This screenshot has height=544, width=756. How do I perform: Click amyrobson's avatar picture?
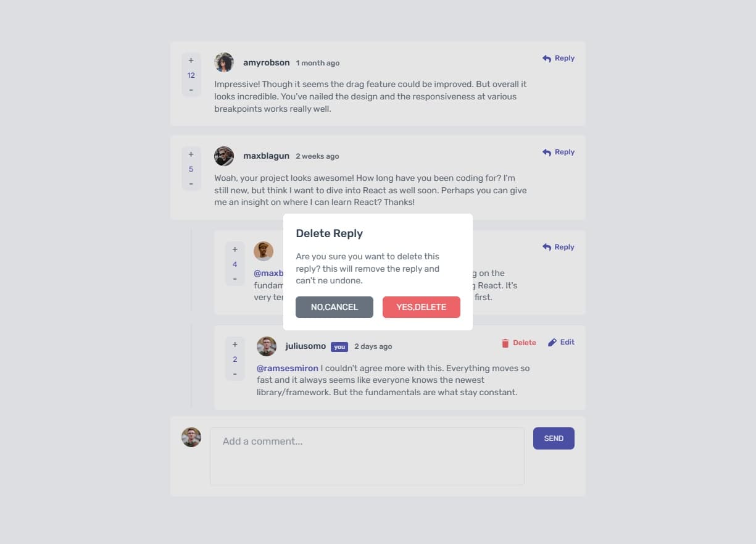(x=224, y=62)
